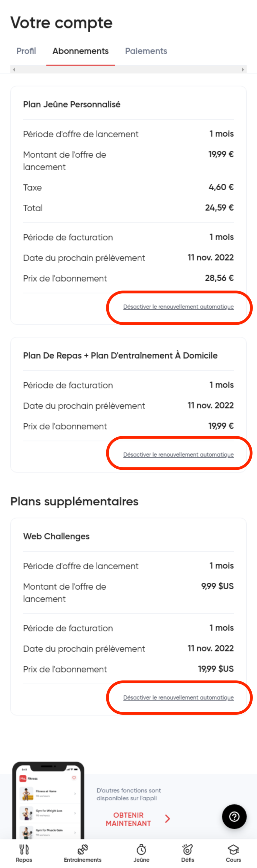Open the Repas fork and knife icon
This screenshot has width=257, height=868.
pos(24,850)
